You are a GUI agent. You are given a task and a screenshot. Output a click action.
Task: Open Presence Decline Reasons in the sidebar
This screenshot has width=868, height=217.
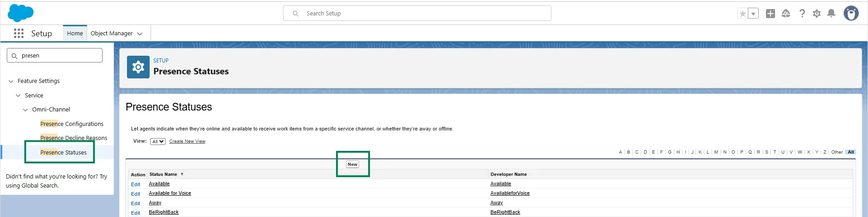click(73, 138)
